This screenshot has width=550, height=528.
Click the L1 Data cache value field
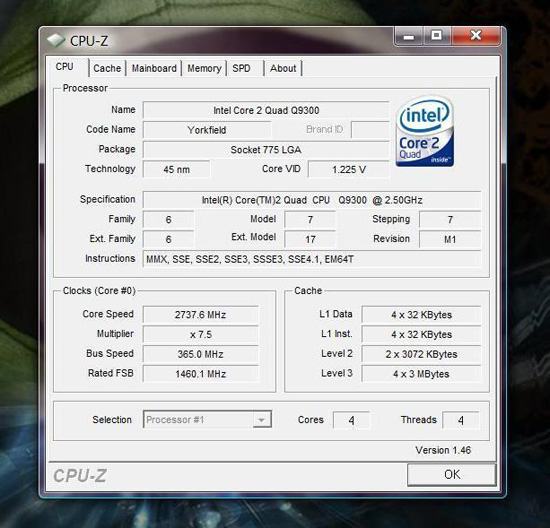click(x=421, y=315)
